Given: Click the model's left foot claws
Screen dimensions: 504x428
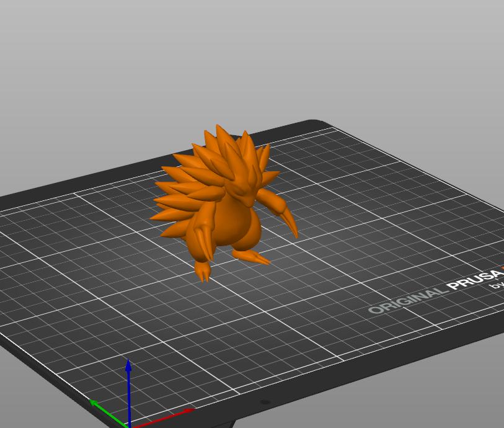Looking at the screenshot, I should [x=203, y=273].
